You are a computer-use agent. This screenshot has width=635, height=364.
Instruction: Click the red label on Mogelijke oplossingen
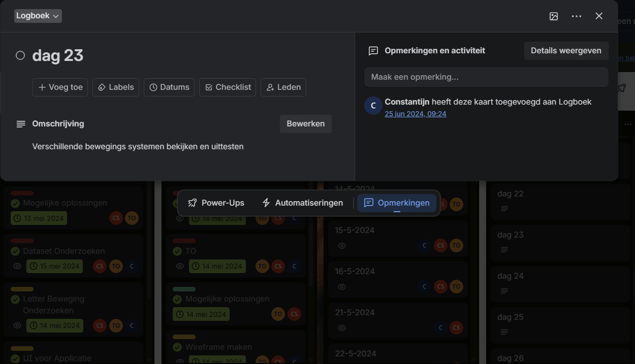[22, 193]
